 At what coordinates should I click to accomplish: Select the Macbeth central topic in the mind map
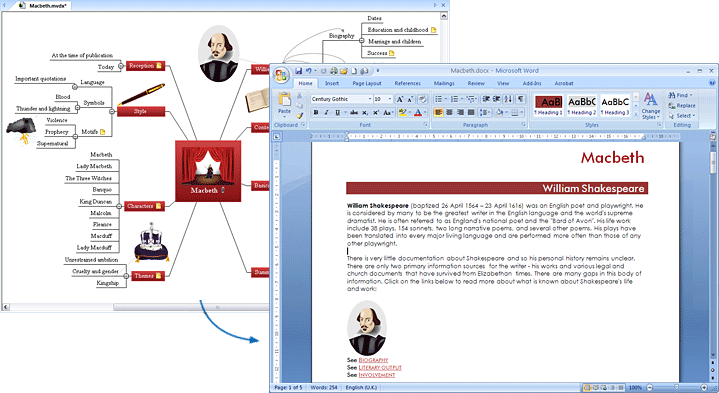[208, 171]
